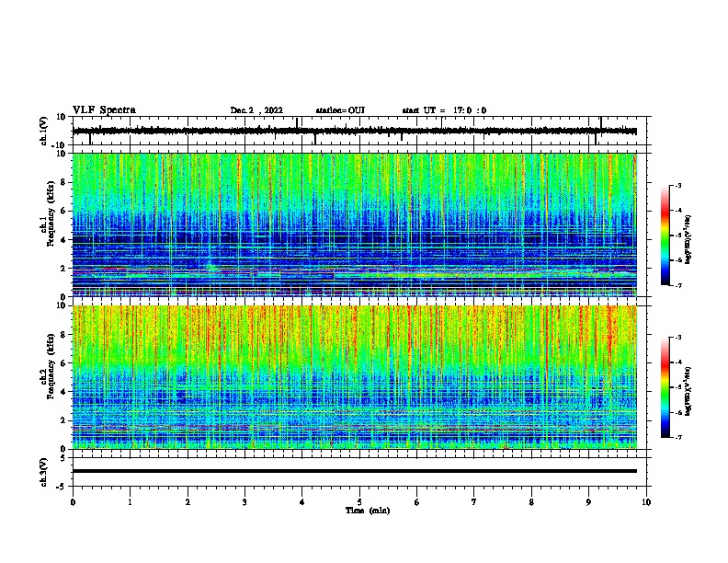The width and height of the screenshot is (728, 563).
Task: Click the "5" minute tick label
Action: click(359, 502)
